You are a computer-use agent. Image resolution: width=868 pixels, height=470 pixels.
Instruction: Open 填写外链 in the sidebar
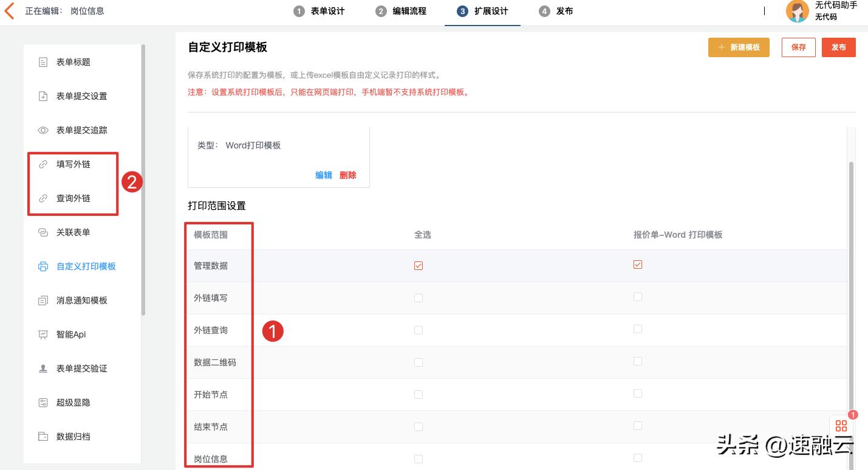pos(73,164)
